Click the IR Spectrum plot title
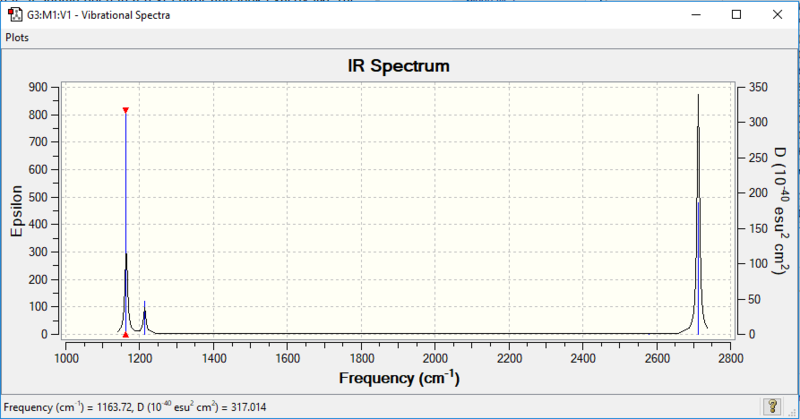 398,66
